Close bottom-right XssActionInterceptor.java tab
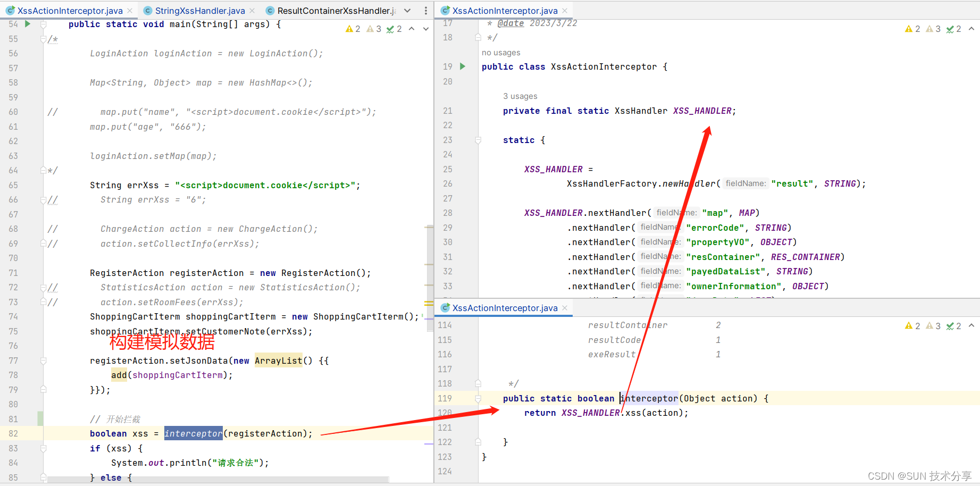This screenshot has width=980, height=486. [x=565, y=308]
